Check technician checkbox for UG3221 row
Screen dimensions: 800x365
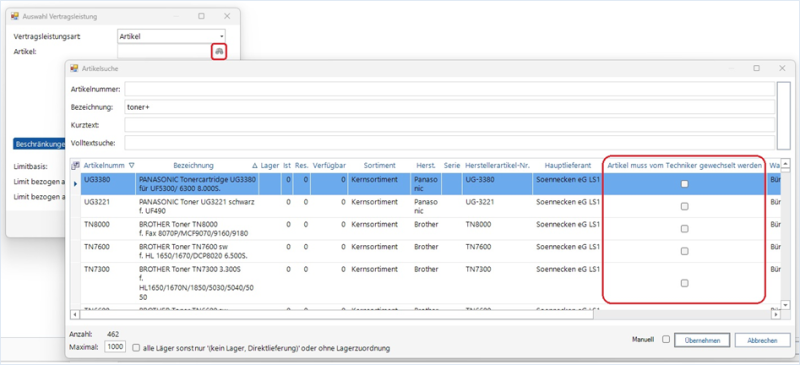(685, 206)
